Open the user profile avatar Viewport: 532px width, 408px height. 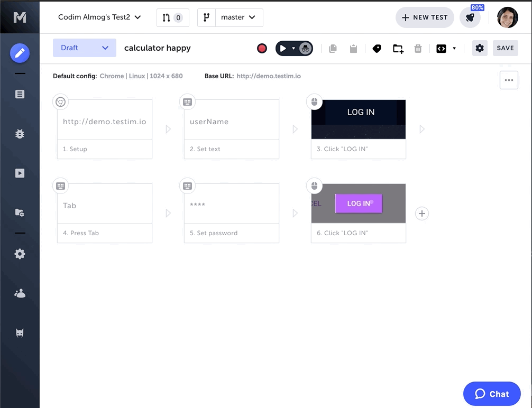click(x=508, y=17)
